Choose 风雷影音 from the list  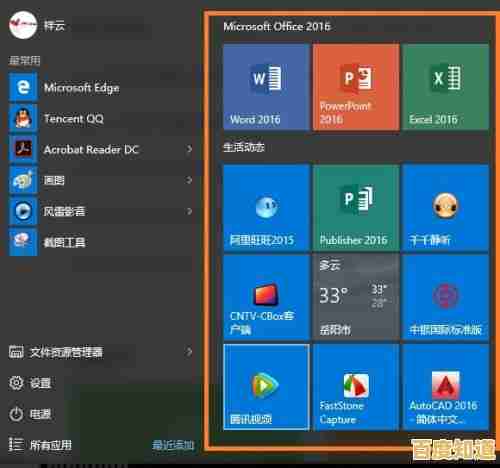tap(102, 211)
